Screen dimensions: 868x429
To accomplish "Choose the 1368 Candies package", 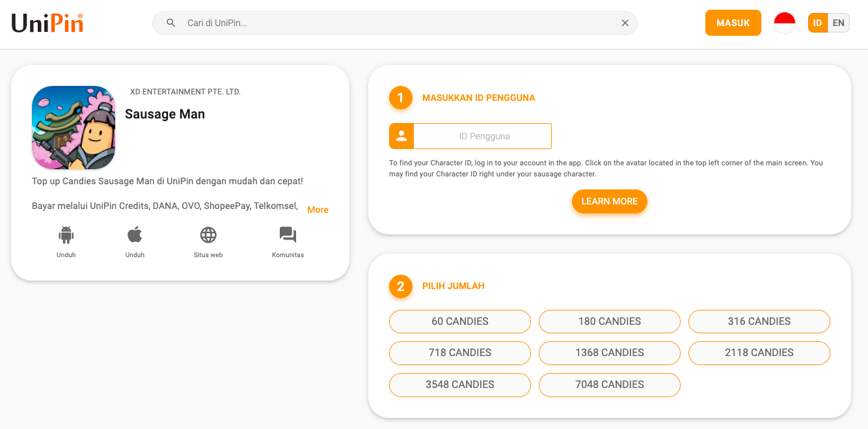I will click(610, 353).
